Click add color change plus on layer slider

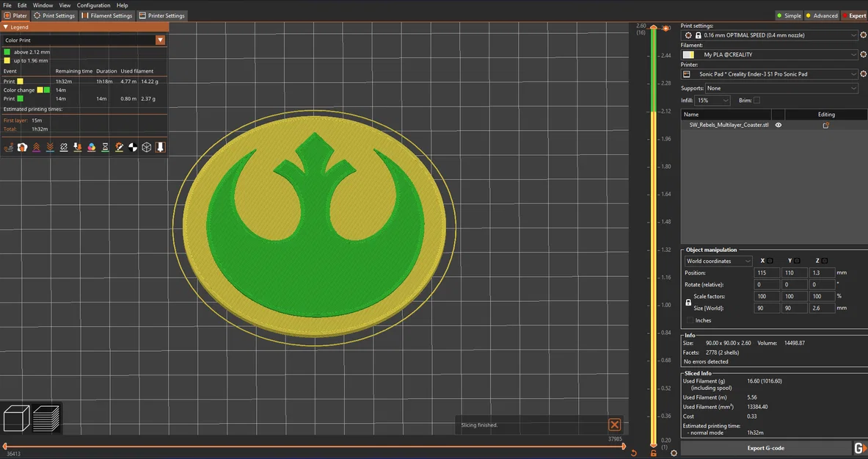tap(666, 28)
